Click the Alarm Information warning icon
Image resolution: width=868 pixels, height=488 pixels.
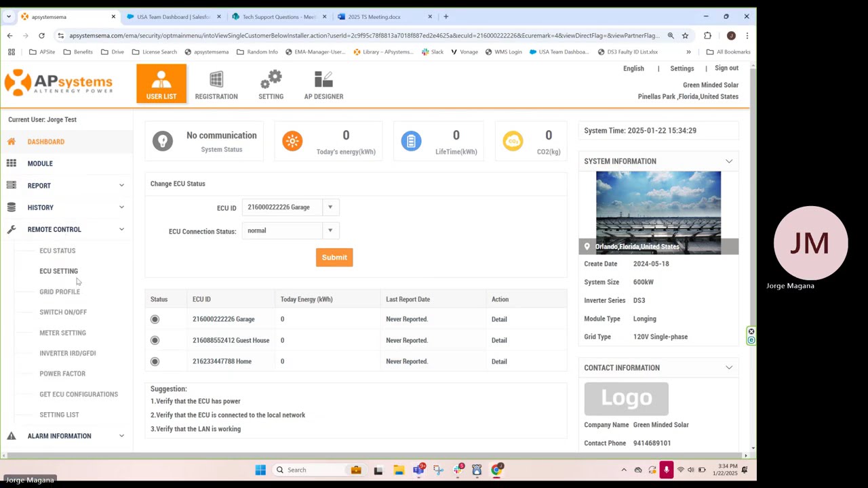pos(12,436)
